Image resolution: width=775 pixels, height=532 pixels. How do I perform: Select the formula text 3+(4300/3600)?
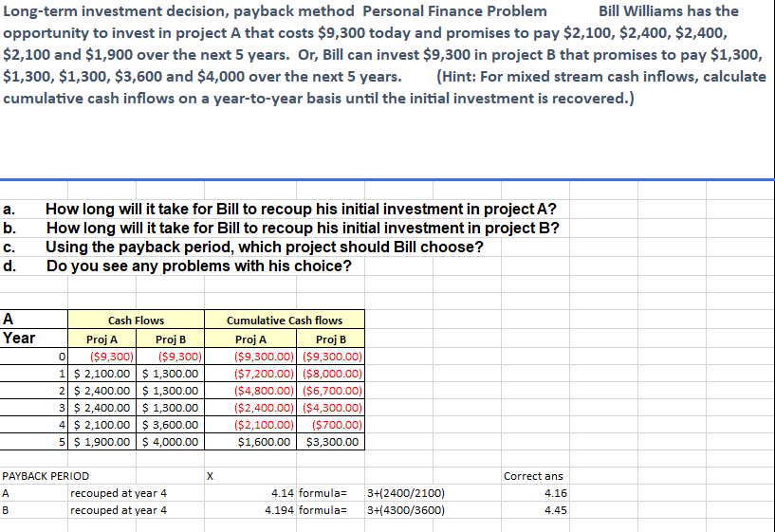406,510
